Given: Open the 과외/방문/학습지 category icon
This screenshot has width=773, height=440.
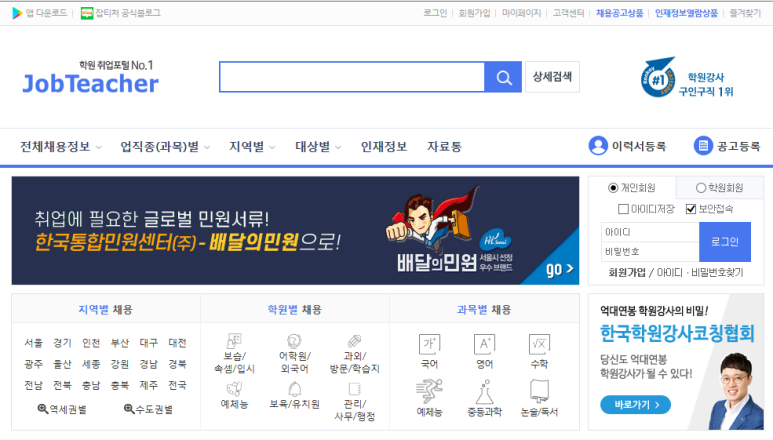Looking at the screenshot, I should click(354, 340).
